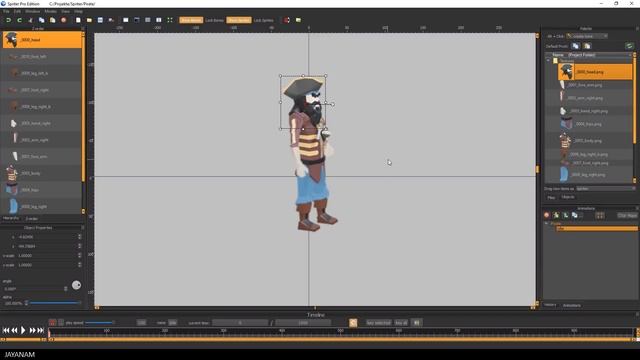640x360 pixels.
Task: Toggle Show Bones highlighted button
Action: [x=191, y=20]
